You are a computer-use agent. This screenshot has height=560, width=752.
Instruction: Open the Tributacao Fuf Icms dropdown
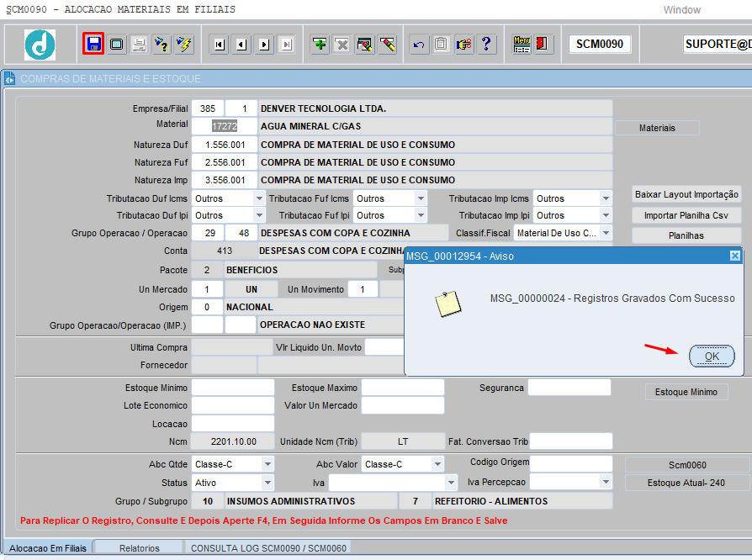[421, 198]
